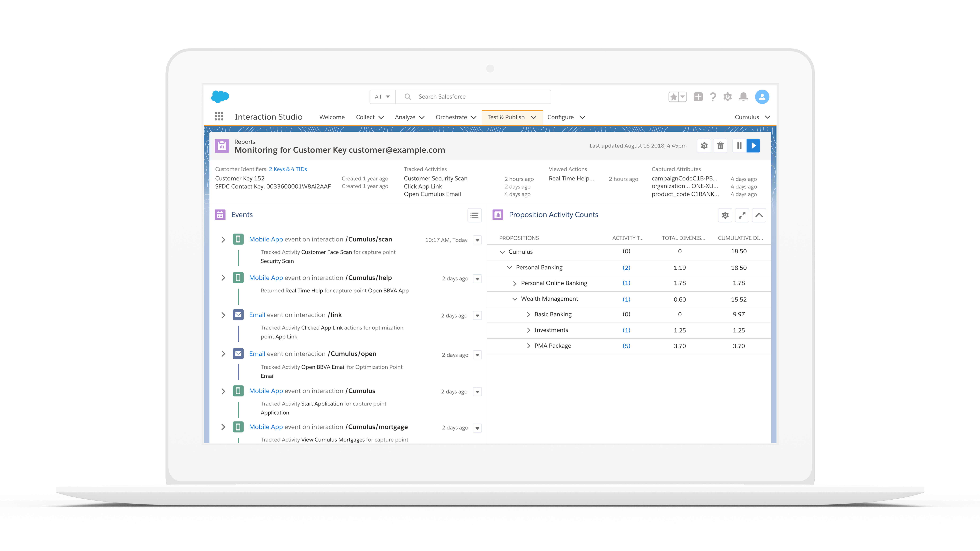Expand the Proposition Activity Counts panel fullscreen
The image size is (980, 551).
[742, 215]
